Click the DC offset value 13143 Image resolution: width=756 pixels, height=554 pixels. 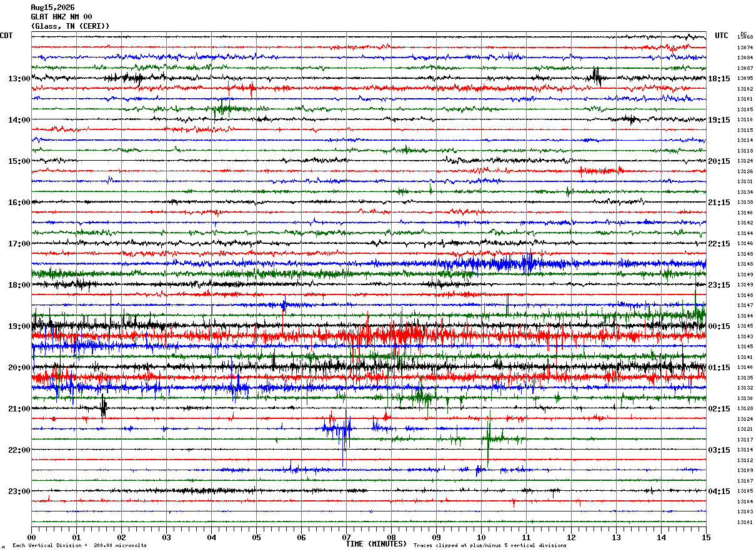pyautogui.click(x=745, y=336)
